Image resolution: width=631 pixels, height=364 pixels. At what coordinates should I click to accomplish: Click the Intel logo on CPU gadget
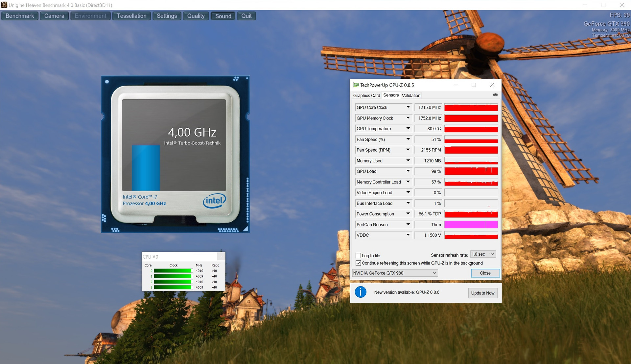click(214, 201)
